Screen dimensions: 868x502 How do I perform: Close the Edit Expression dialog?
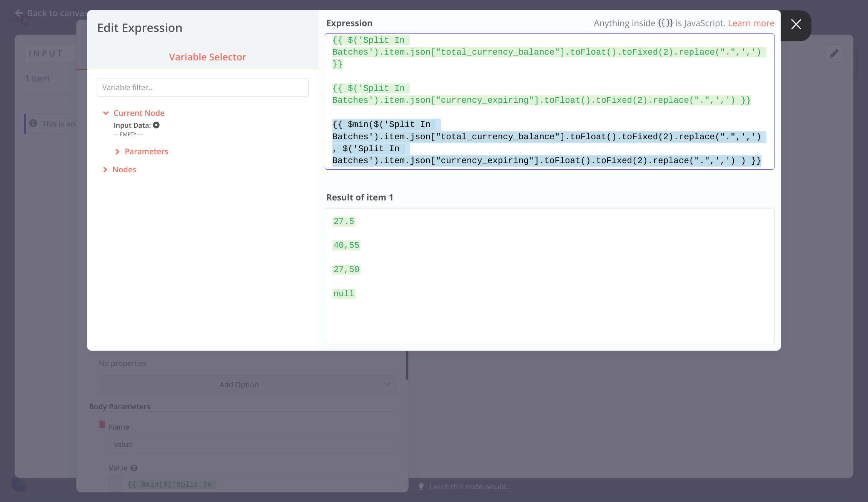[x=796, y=25]
